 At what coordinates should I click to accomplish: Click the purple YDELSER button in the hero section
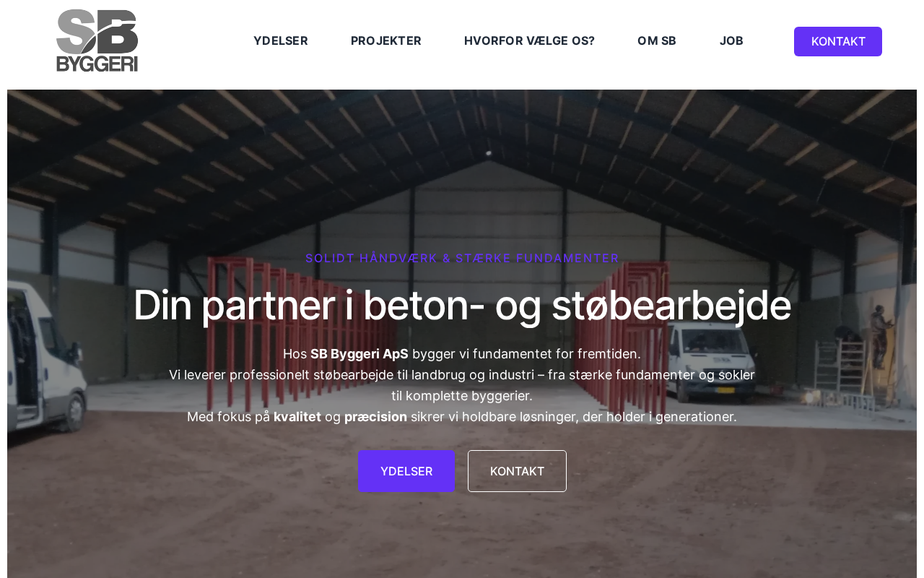pos(406,471)
